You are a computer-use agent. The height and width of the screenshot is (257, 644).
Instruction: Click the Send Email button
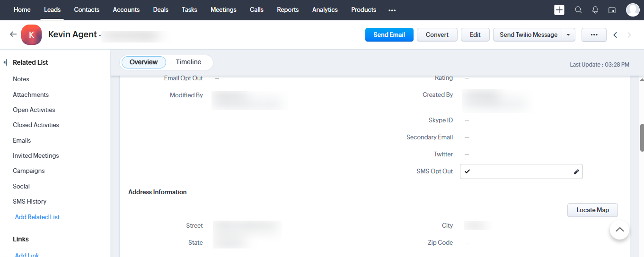point(389,35)
